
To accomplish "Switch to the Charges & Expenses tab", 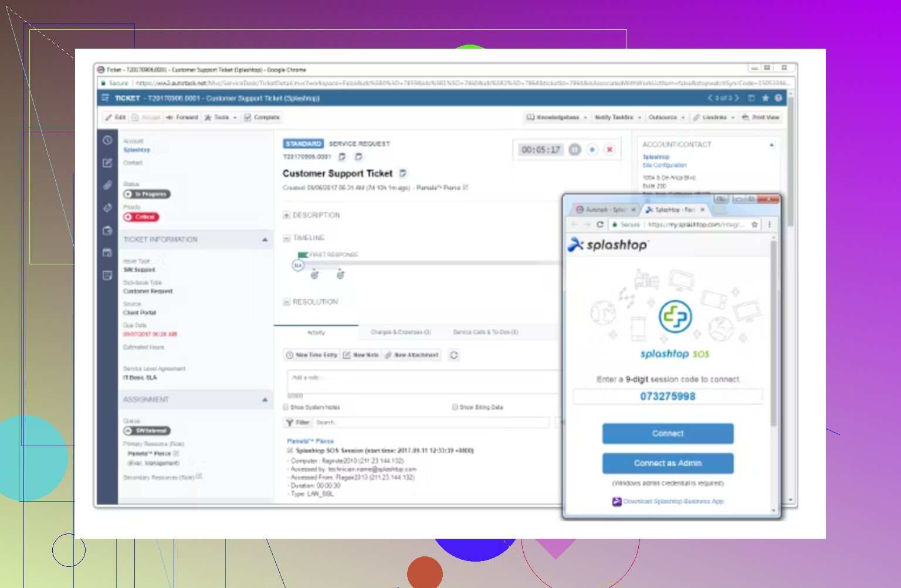I will (x=401, y=332).
